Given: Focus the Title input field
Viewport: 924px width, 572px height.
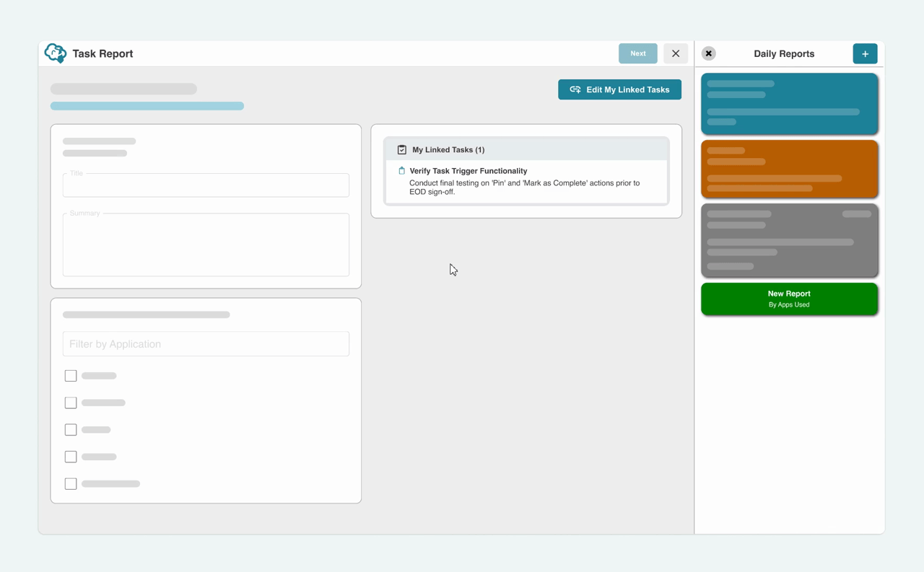Looking at the screenshot, I should click(206, 185).
